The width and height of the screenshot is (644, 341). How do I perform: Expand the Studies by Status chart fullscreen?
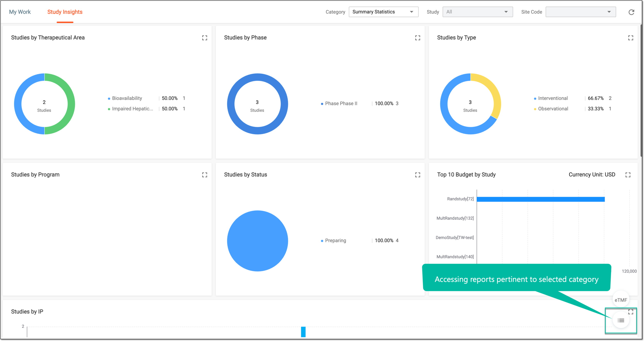pyautogui.click(x=418, y=175)
